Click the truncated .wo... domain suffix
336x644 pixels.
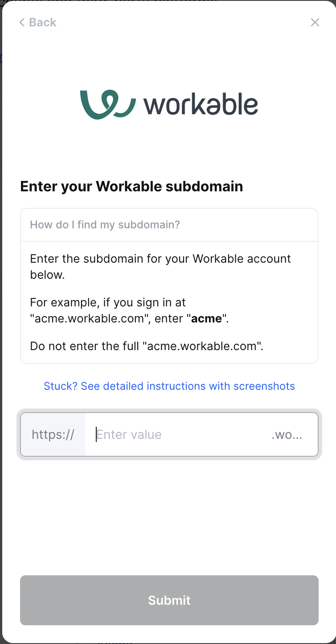coord(287,434)
